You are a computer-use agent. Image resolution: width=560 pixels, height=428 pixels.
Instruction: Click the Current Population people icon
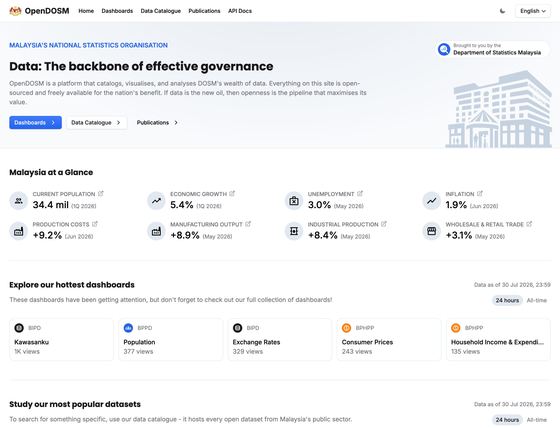[19, 200]
